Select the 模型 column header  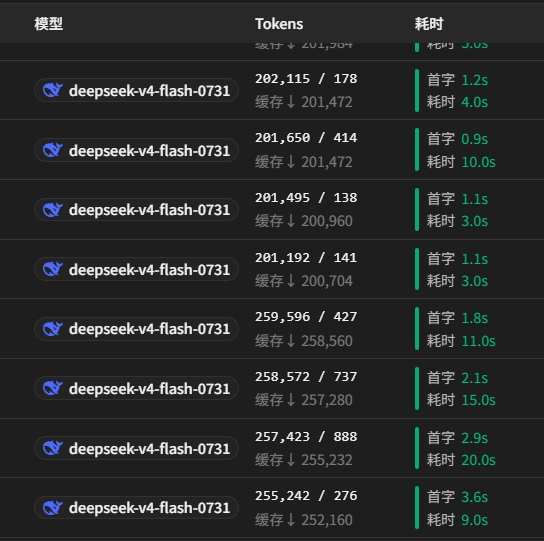pyautogui.click(x=49, y=24)
